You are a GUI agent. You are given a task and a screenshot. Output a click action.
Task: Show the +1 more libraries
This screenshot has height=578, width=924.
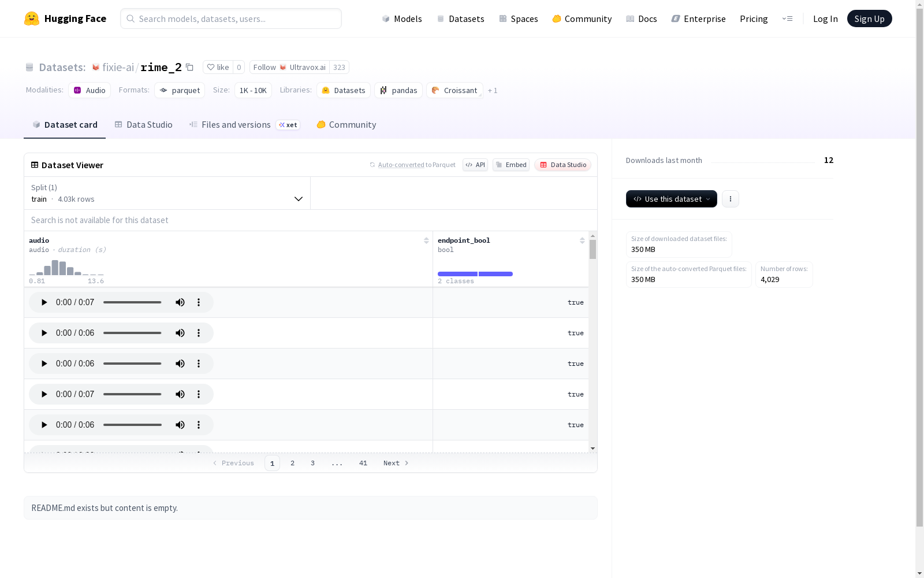[x=493, y=90]
